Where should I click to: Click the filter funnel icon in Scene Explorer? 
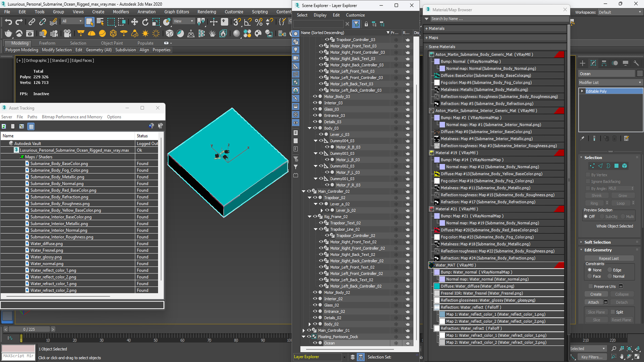click(356, 24)
